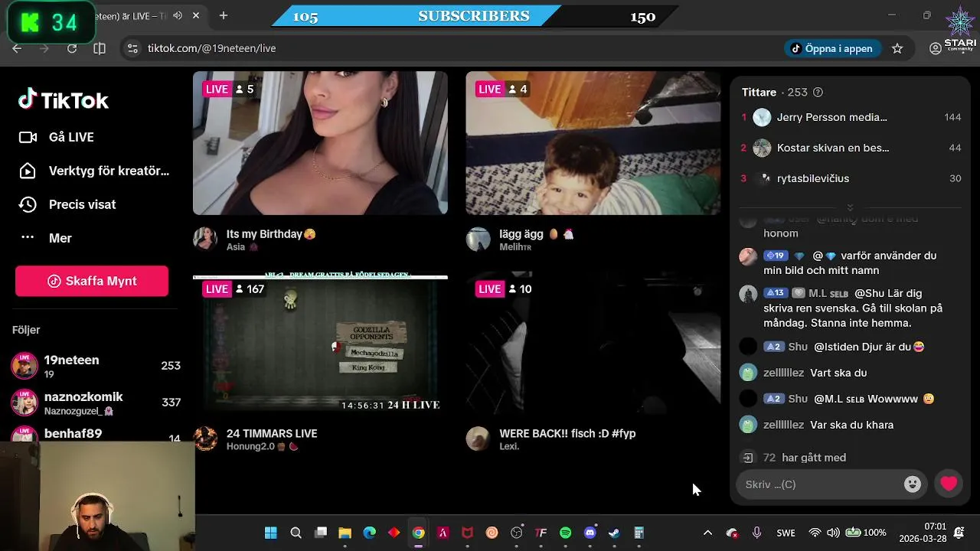Image resolution: width=980 pixels, height=551 pixels.
Task: Click Lexi's profile avatar
Action: click(x=478, y=439)
